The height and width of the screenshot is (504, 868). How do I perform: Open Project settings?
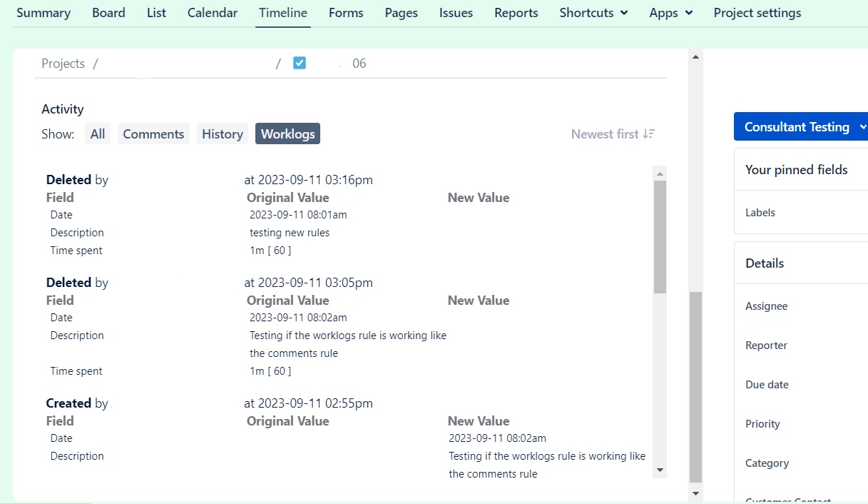[x=757, y=12]
